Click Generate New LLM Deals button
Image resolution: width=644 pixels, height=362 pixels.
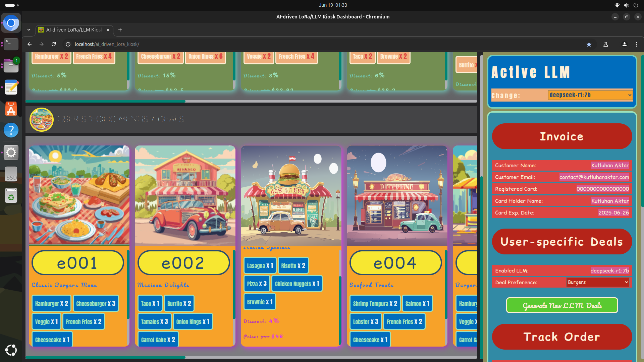click(562, 305)
